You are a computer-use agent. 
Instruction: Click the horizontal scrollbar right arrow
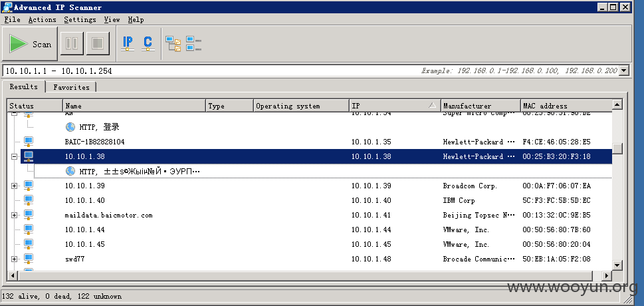[x=607, y=275]
